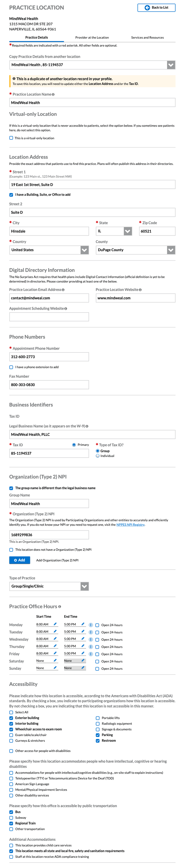Edit Monday start time pencil icon
The width and height of the screenshot is (191, 868).
click(x=55, y=624)
